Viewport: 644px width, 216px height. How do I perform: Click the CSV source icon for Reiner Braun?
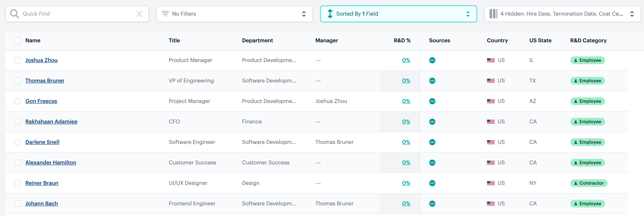click(432, 183)
